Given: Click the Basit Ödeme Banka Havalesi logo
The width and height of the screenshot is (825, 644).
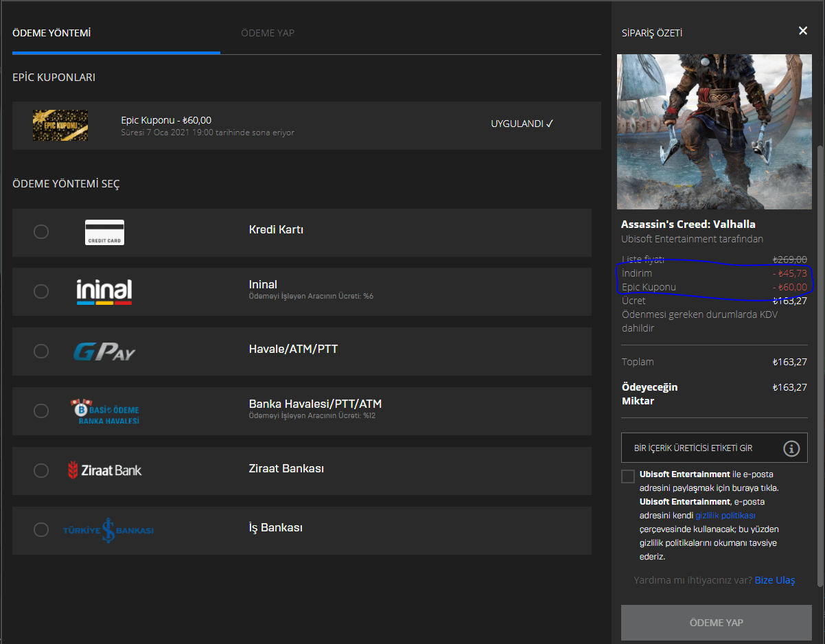Looking at the screenshot, I should click(x=105, y=411).
